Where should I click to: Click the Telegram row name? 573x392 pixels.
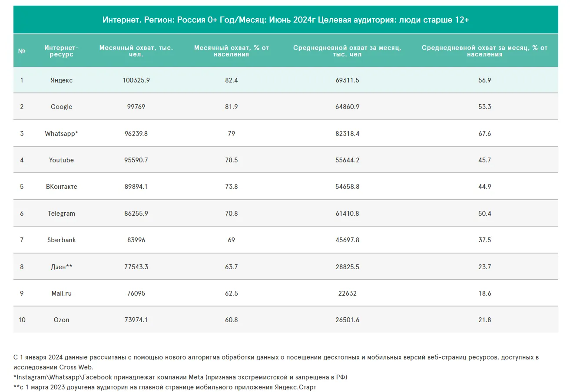coord(61,214)
